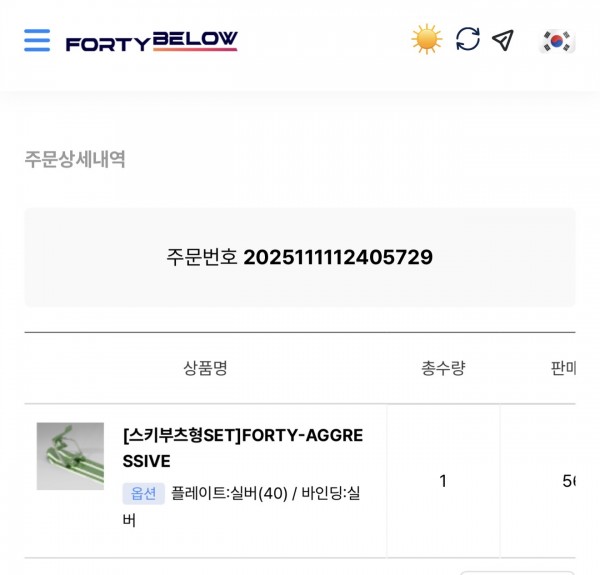600x575 pixels.
Task: Click the 상품명 column header
Action: point(205,368)
